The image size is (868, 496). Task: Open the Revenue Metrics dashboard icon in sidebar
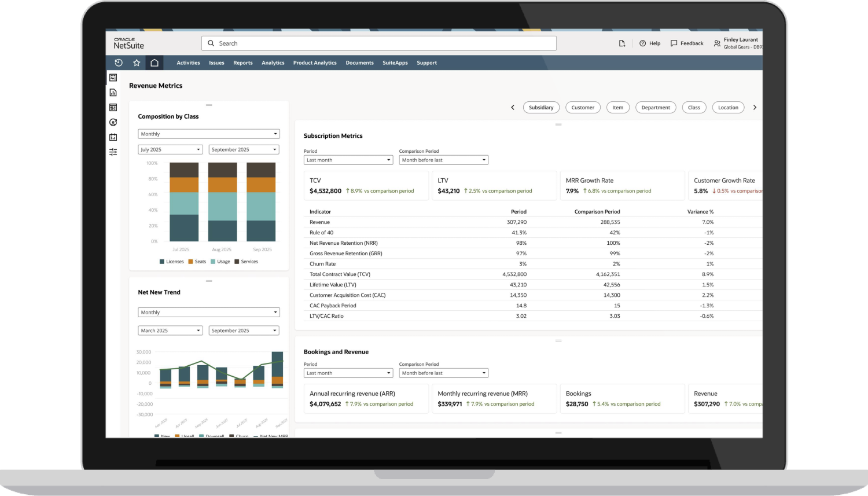coord(113,77)
